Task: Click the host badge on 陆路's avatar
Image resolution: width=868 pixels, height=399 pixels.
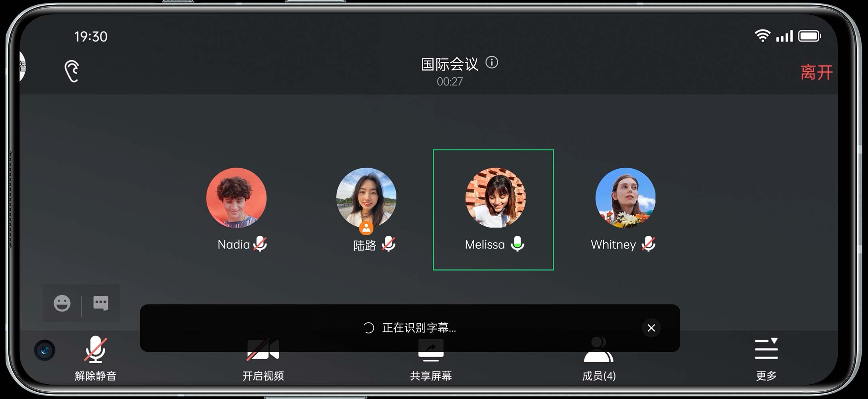Action: [x=366, y=228]
